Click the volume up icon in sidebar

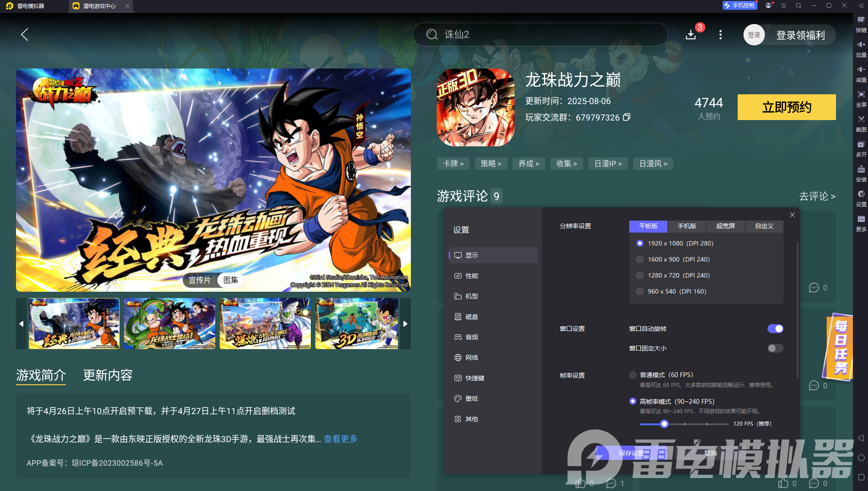coord(861,44)
